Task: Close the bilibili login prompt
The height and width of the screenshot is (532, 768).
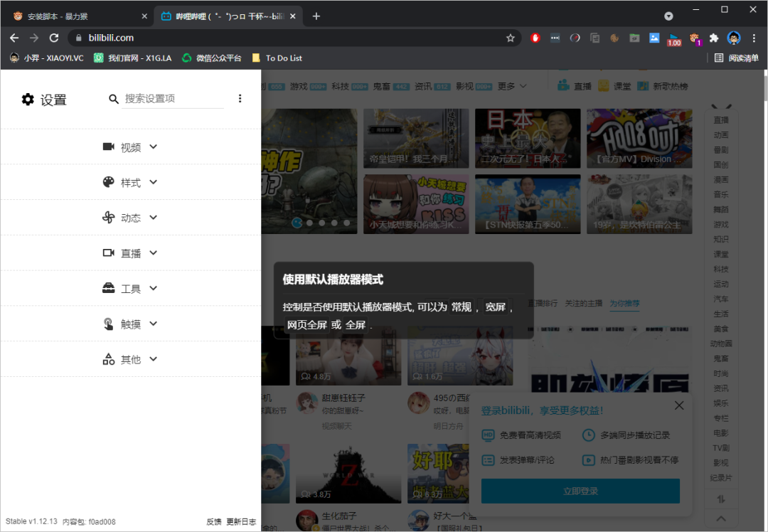Action: click(x=679, y=405)
